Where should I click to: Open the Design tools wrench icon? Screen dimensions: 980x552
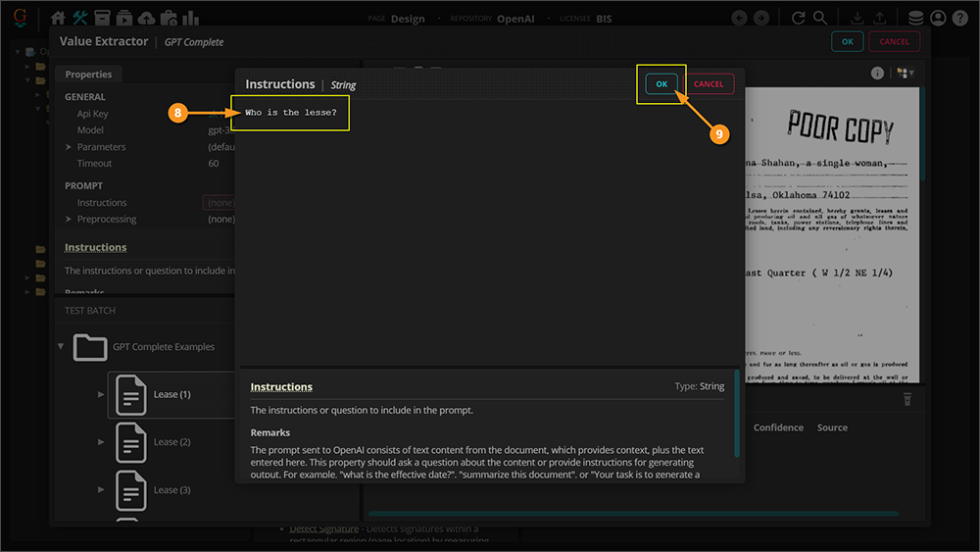click(x=80, y=18)
